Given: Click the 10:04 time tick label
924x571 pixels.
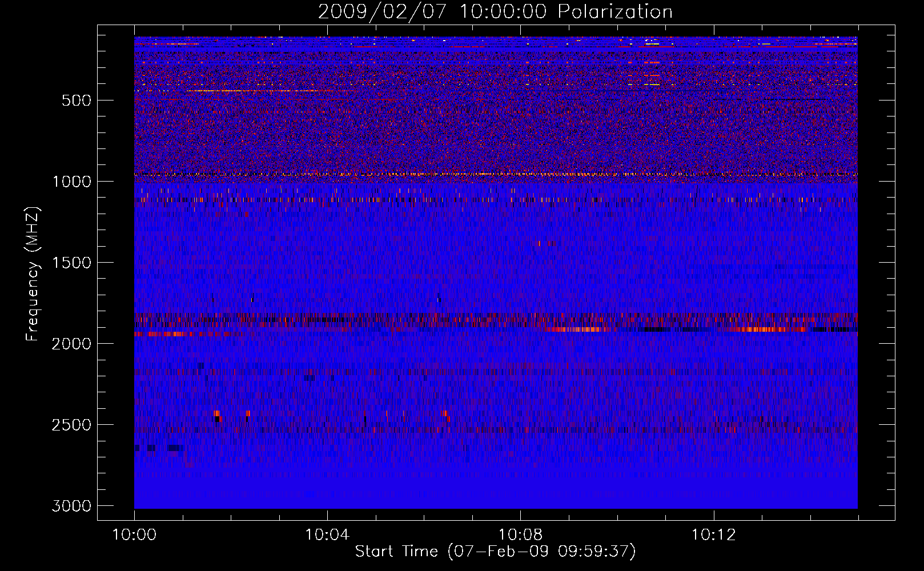Looking at the screenshot, I should click(327, 535).
